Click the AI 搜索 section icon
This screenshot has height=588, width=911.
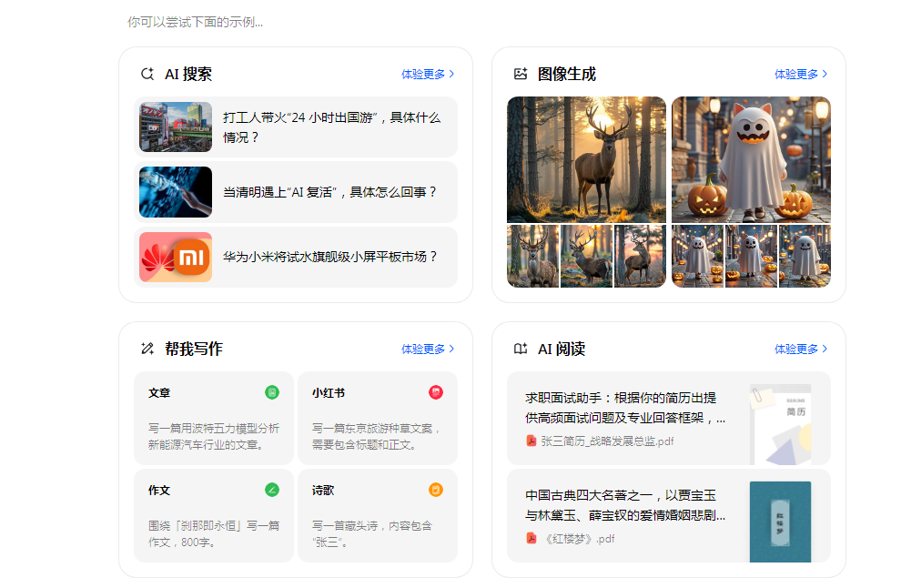(147, 74)
